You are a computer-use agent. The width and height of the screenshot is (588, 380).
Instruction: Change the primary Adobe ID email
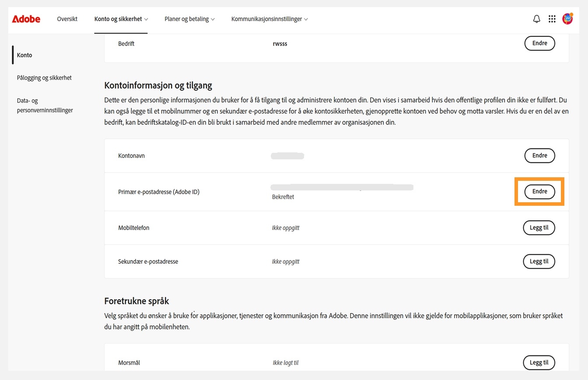[x=539, y=191]
